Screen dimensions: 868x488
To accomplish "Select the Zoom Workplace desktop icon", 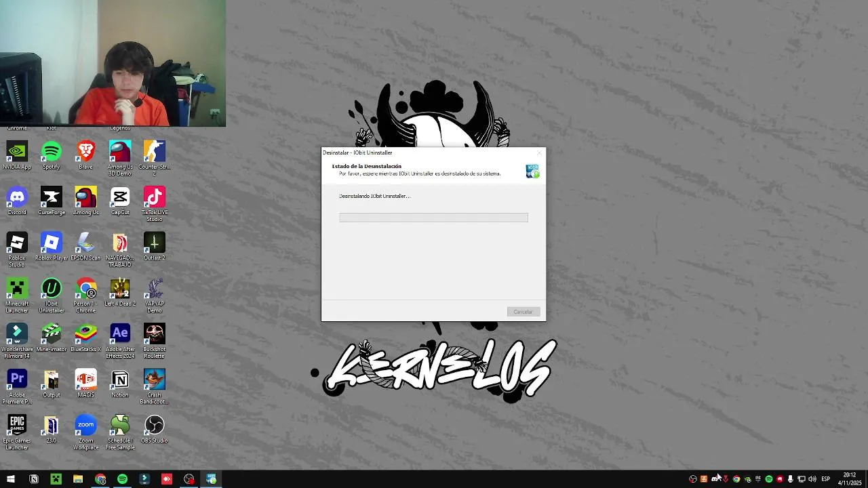I will click(85, 432).
